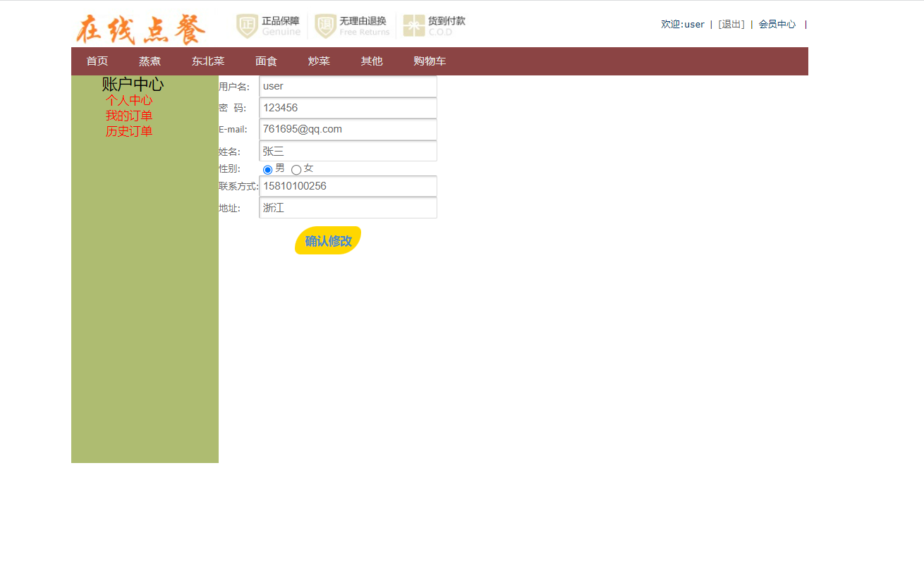Click the 性别 label
Screen dimensions: 924x561
229,169
